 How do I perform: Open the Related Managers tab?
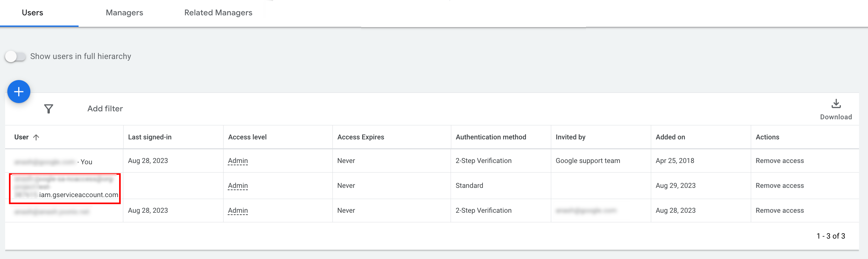218,13
